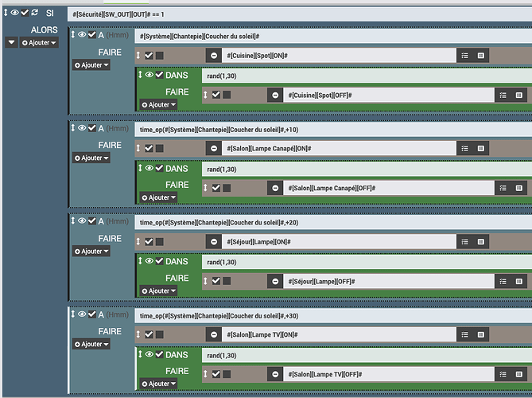Open command picker for Lampe Canapé ON
Image resolution: width=532 pixels, height=398 pixels.
pyautogui.click(x=481, y=148)
